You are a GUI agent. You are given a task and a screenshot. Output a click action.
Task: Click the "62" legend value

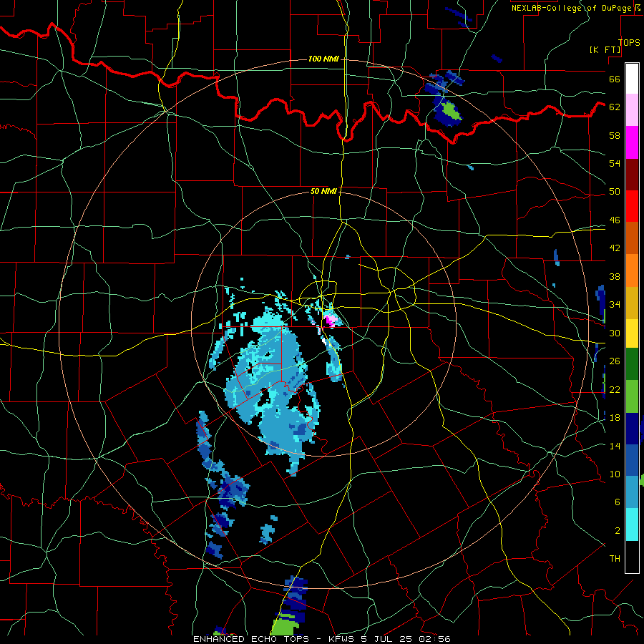[615, 107]
